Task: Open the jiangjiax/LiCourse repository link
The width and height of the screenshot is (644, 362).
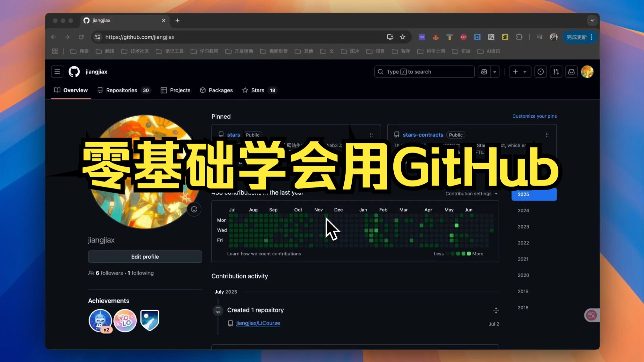Action: click(258, 323)
